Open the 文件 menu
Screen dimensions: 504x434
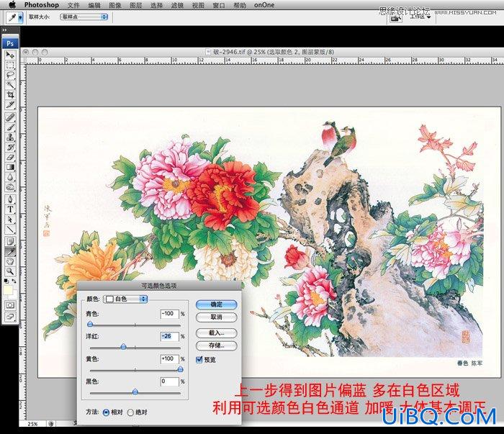[73, 5]
